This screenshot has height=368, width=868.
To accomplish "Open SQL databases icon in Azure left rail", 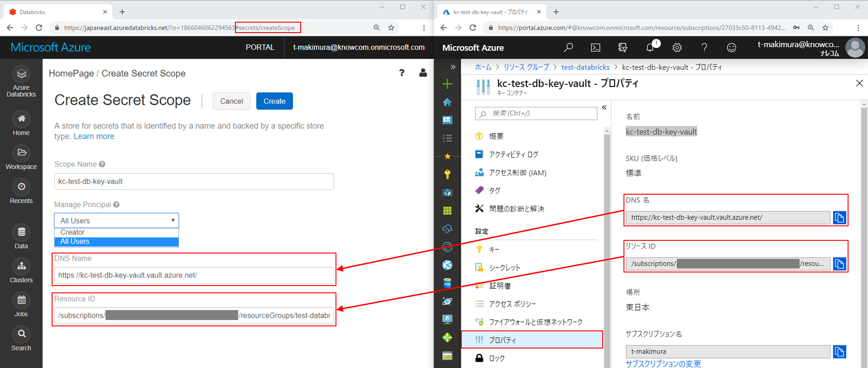I will click(447, 283).
